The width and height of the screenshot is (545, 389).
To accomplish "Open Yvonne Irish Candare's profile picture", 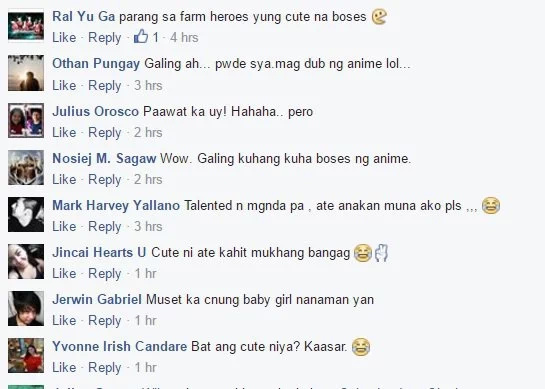I will click(26, 355).
